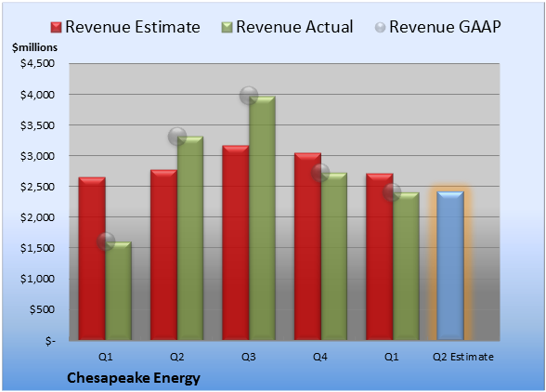The width and height of the screenshot is (546, 392).
Task: Select the 'Revenue GAAP' legend label
Action: tap(445, 27)
